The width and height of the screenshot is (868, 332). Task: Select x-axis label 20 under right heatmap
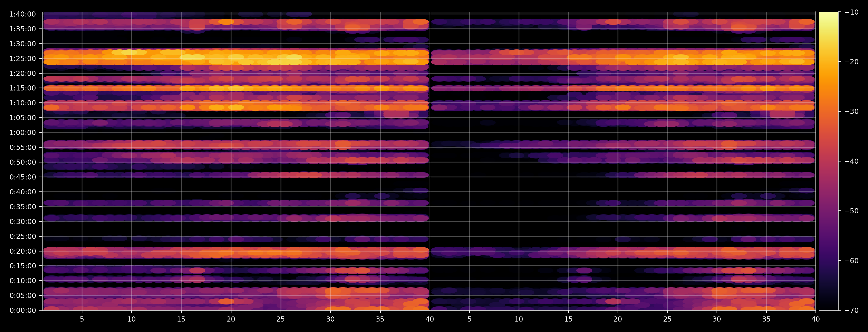coord(618,319)
